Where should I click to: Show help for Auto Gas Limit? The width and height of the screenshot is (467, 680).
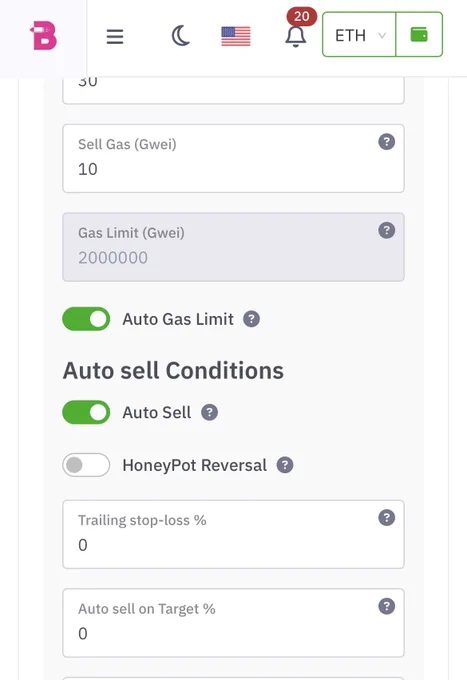click(x=251, y=319)
